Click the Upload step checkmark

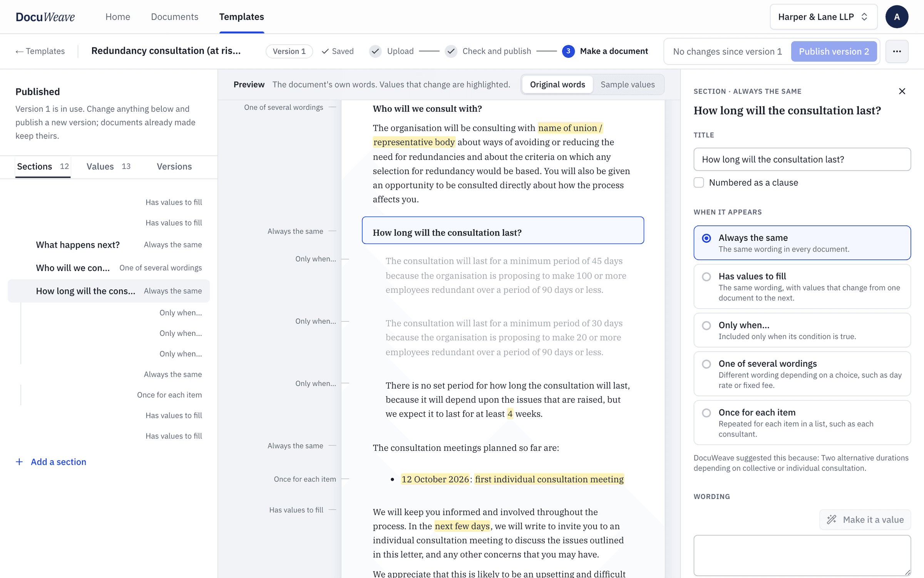point(375,51)
